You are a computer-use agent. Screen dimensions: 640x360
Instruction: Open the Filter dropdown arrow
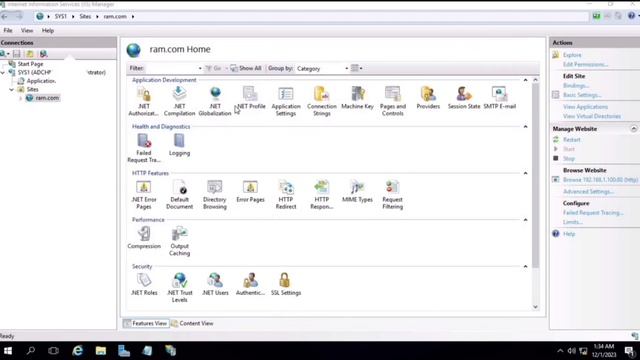click(x=200, y=68)
